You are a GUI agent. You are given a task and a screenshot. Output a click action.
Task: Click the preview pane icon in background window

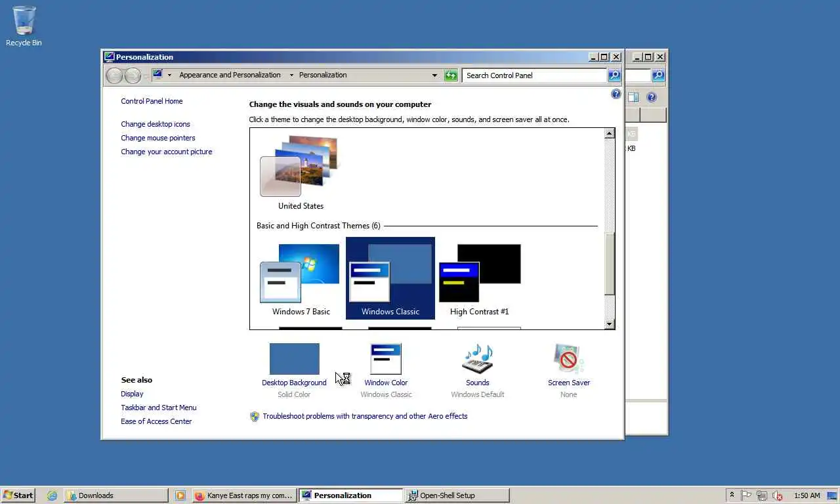pyautogui.click(x=633, y=97)
